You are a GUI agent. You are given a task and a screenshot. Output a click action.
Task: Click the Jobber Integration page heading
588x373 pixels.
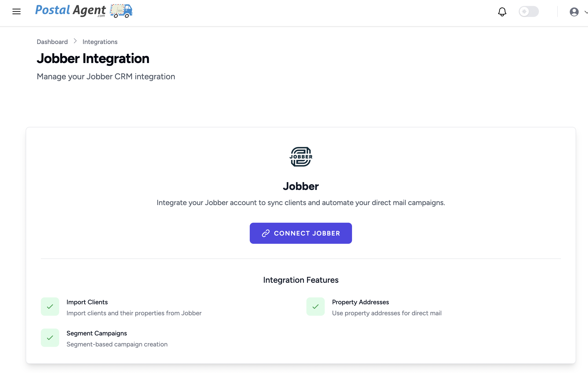93,59
